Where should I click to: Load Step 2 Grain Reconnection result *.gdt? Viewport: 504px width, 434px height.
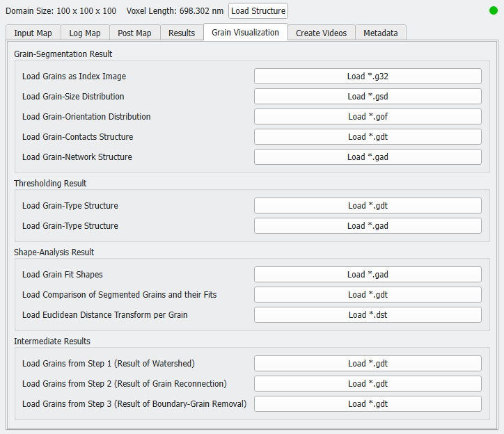tap(368, 383)
